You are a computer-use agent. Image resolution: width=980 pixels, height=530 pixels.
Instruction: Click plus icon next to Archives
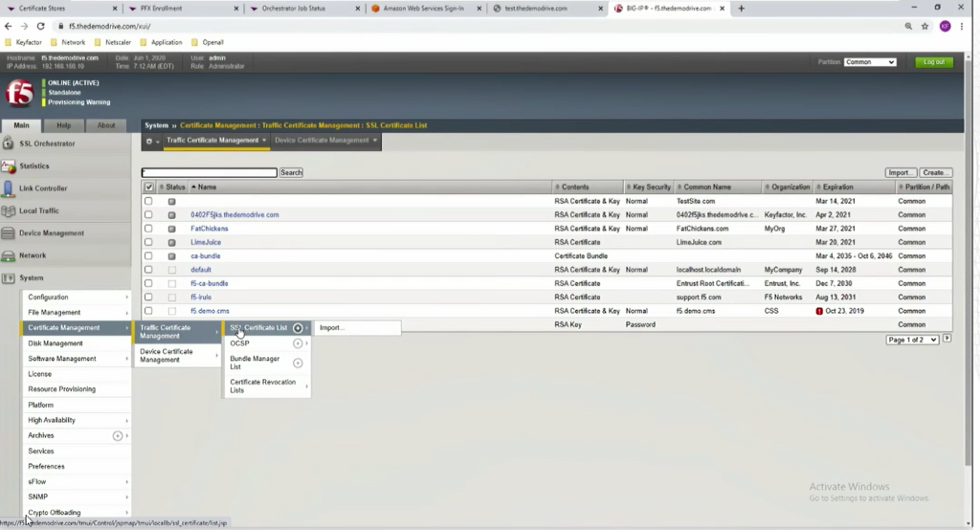(118, 435)
